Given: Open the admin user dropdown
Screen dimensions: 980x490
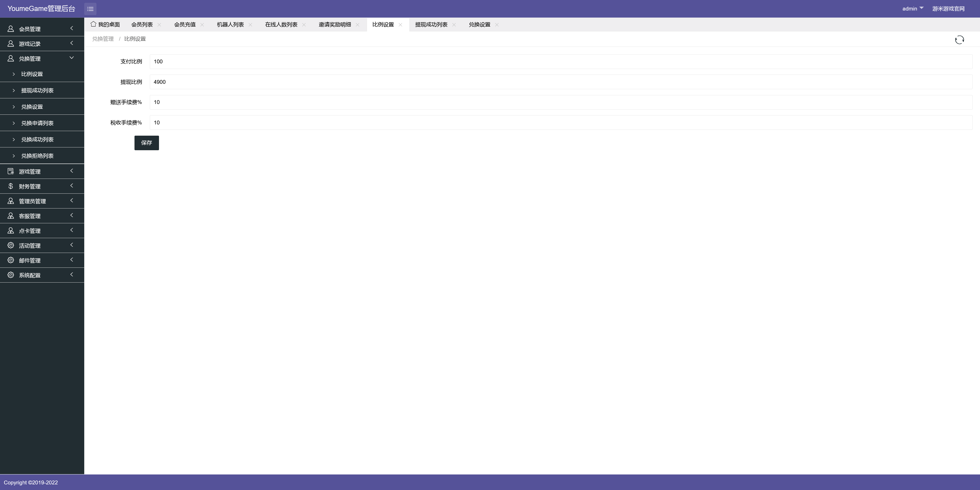Looking at the screenshot, I should point(912,8).
